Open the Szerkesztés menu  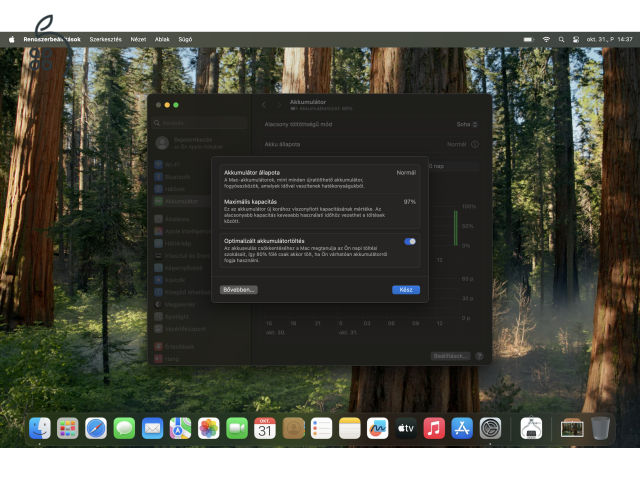(105, 39)
